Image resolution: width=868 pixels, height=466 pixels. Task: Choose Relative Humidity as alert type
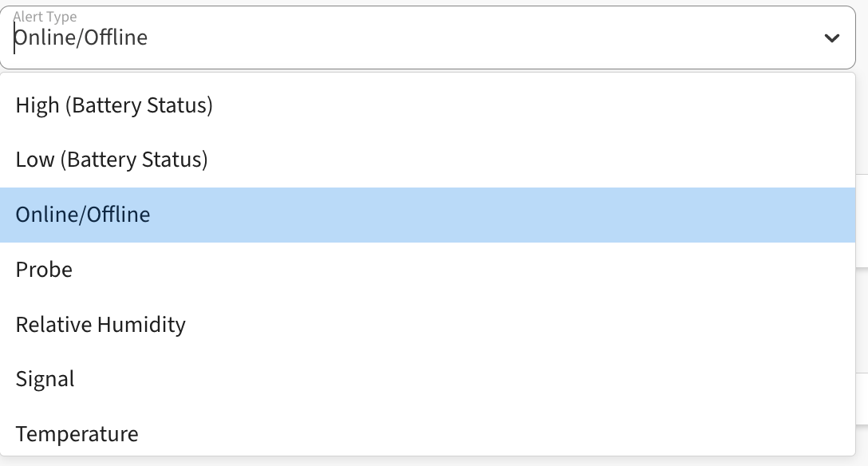[100, 325]
